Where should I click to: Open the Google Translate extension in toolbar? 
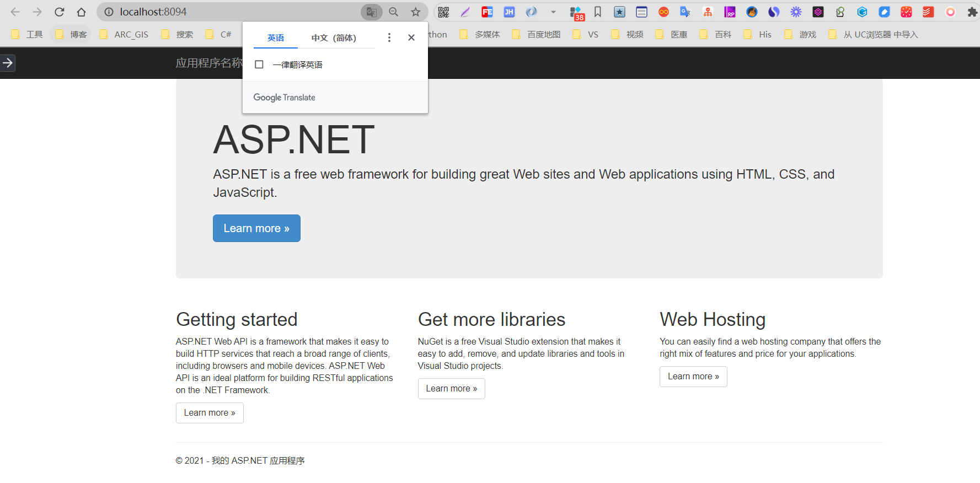pyautogui.click(x=686, y=12)
